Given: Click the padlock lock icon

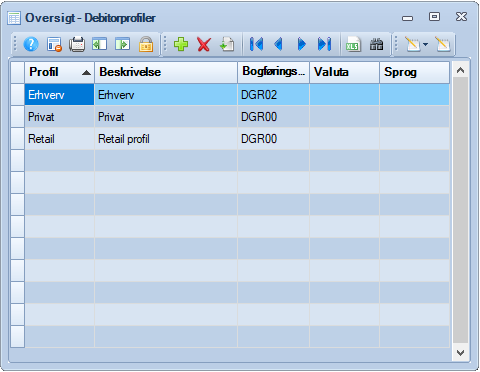Looking at the screenshot, I should [146, 44].
